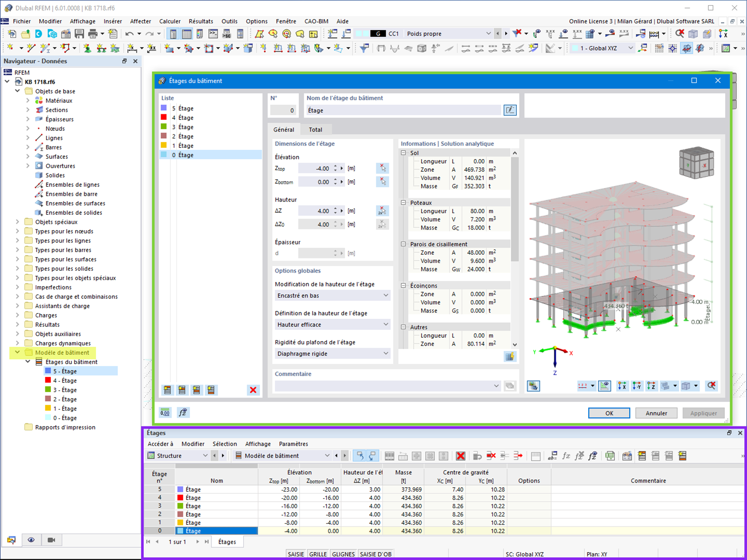Collapse the Poteaux group in Informations panel
Screen dimensions: 747x560
[403, 203]
